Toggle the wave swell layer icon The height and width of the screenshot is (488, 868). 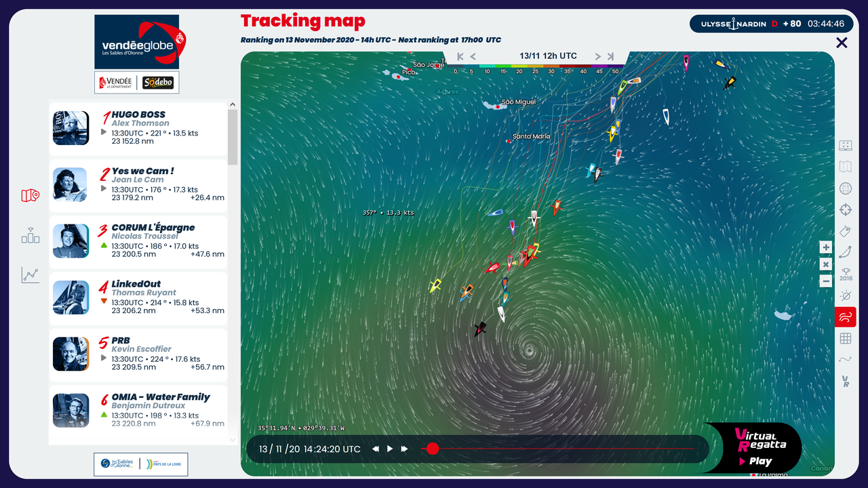coord(846,359)
